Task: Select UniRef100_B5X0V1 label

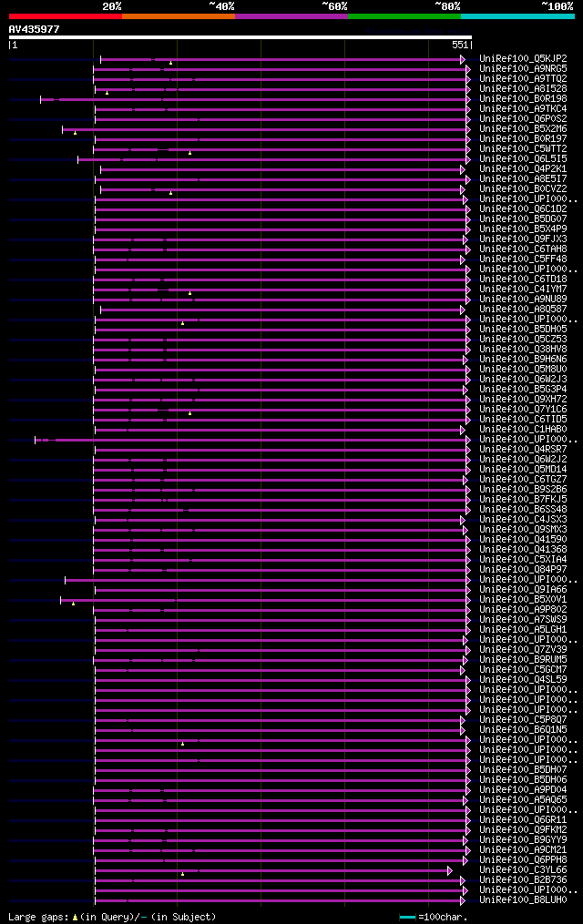Action: pos(523,600)
